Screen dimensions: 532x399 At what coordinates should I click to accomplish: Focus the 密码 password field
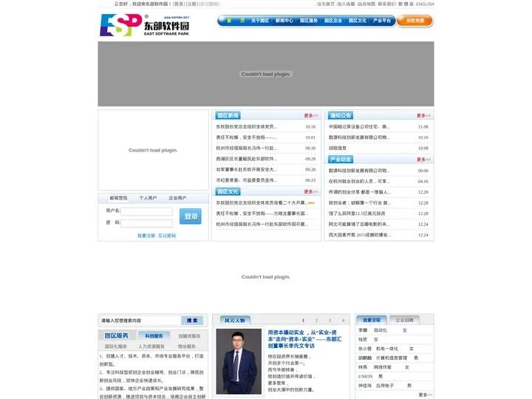(146, 223)
